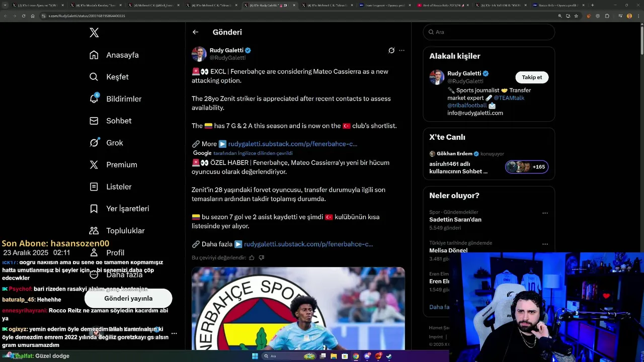Click Rudy Galetti's post avatar
This screenshot has height=362, width=644.
(x=199, y=54)
